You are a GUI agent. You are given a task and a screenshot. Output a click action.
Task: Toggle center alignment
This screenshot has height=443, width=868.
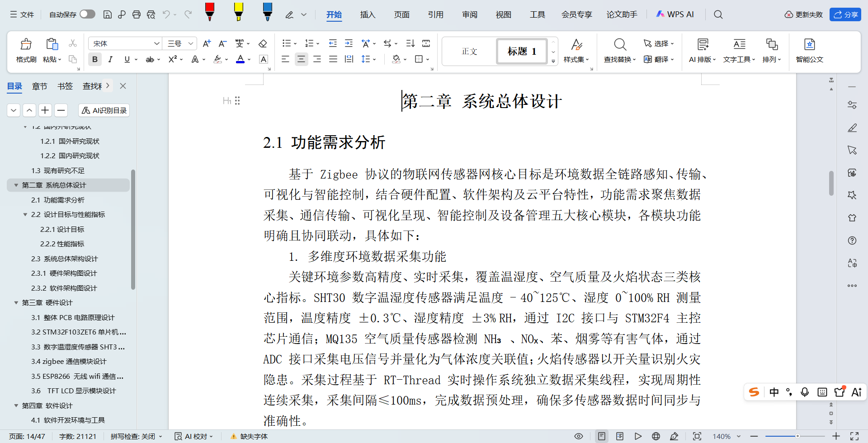point(301,59)
